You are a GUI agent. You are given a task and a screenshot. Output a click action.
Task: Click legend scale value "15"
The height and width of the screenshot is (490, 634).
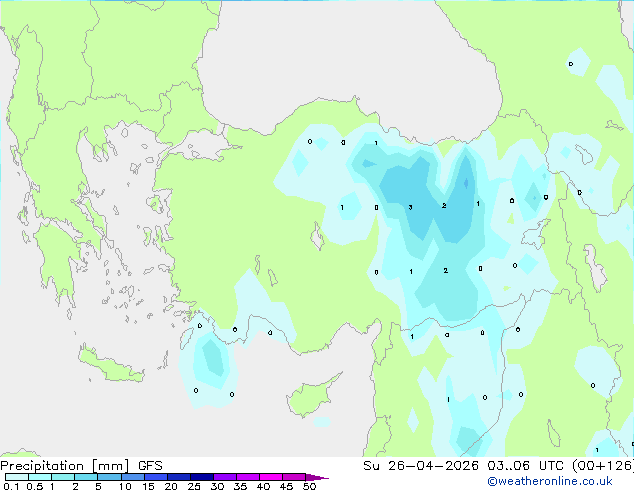tap(148, 486)
